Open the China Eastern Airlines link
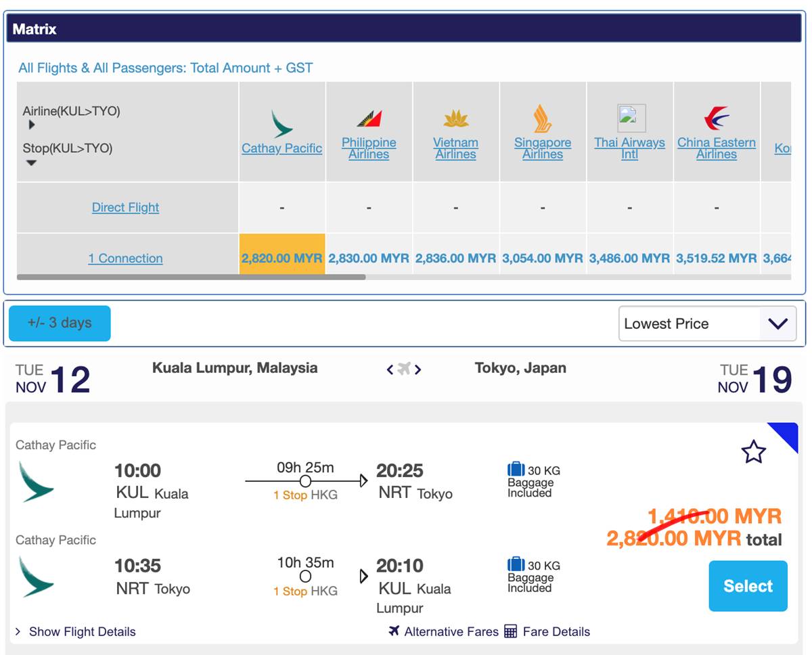The height and width of the screenshot is (655, 812). click(717, 148)
